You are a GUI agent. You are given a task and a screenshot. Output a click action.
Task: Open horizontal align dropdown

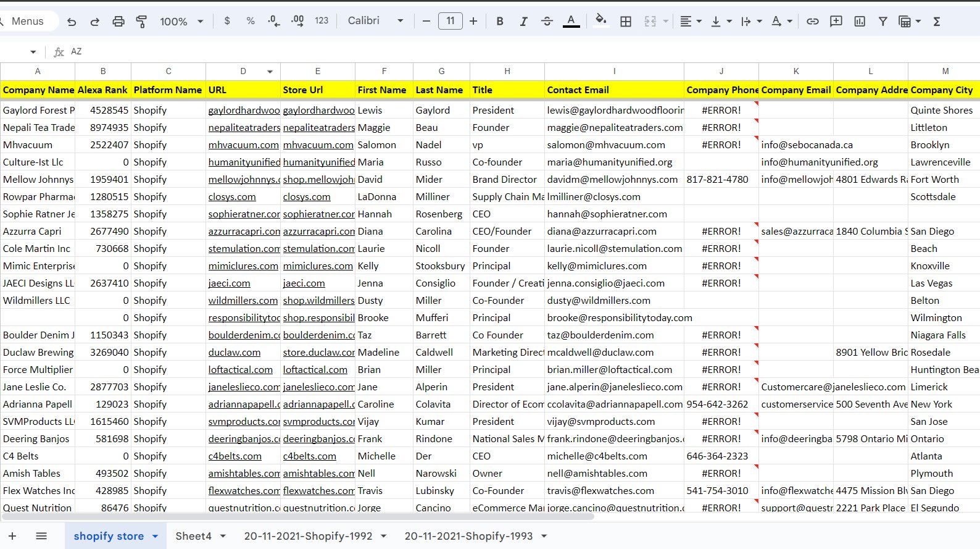pos(691,21)
